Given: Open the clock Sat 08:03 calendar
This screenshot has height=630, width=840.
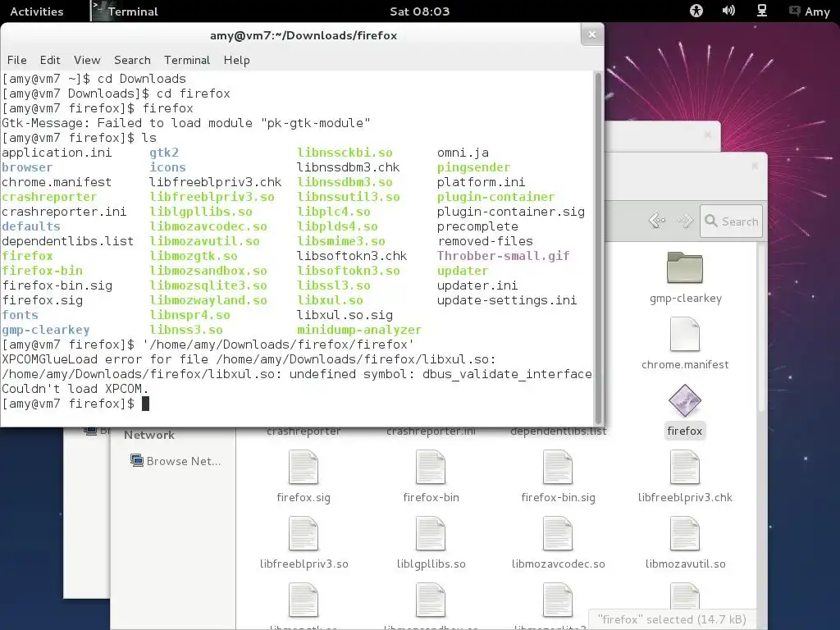Looking at the screenshot, I should coord(419,11).
